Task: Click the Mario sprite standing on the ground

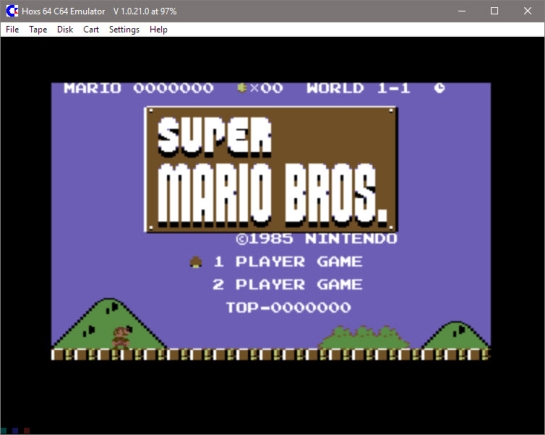Action: coord(122,337)
